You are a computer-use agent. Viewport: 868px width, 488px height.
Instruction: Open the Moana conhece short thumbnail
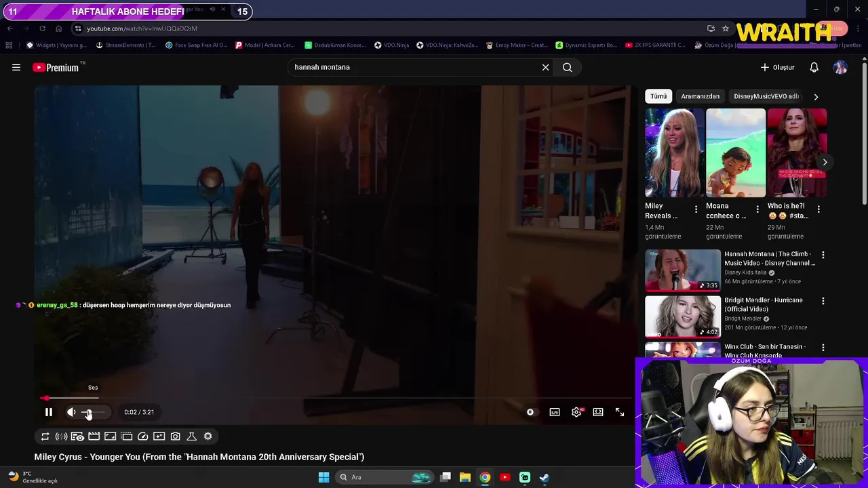coord(735,153)
